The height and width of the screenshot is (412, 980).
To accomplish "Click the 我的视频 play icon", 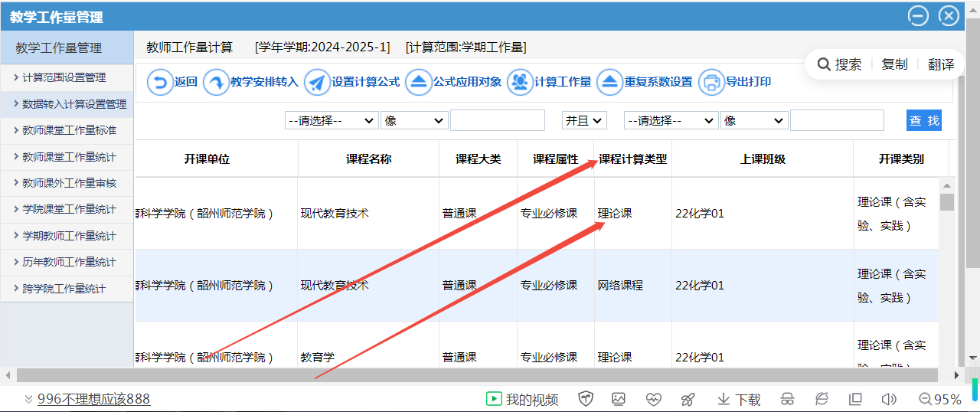I will 494,399.
